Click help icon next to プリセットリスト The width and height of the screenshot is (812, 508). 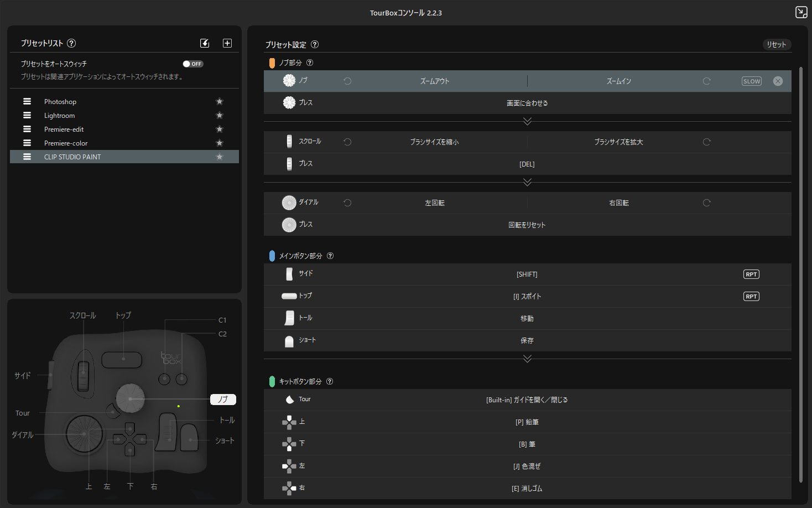(71, 43)
